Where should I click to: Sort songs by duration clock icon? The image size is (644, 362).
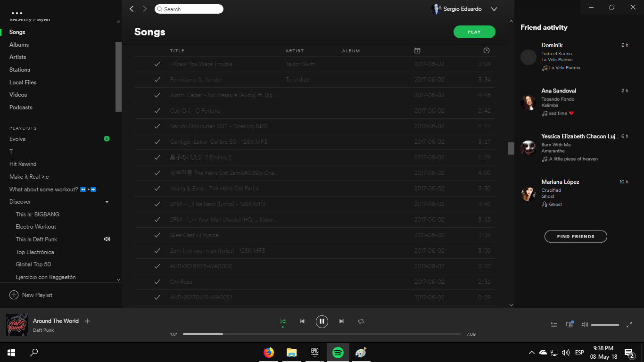(487, 50)
